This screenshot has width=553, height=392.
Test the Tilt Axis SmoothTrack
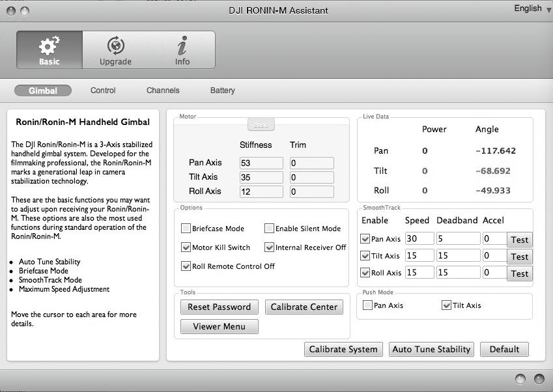click(520, 257)
